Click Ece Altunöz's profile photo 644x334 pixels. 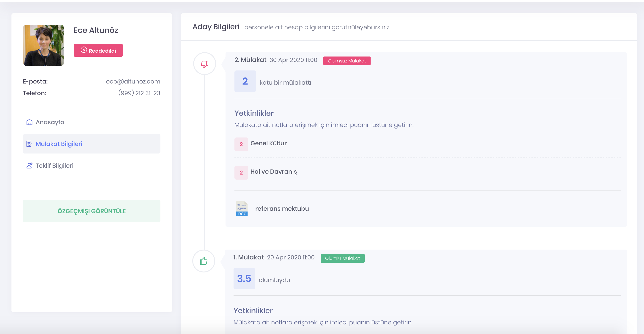(44, 45)
